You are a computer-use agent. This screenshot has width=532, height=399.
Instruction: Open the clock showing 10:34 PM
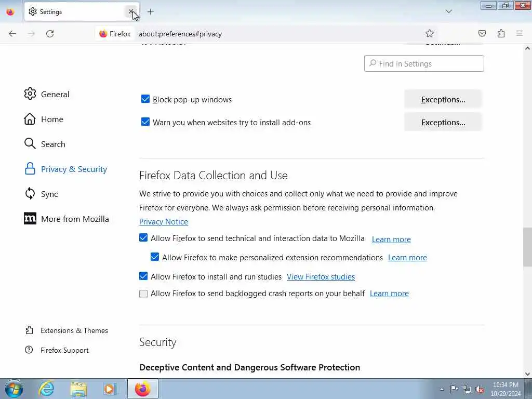pos(506,389)
